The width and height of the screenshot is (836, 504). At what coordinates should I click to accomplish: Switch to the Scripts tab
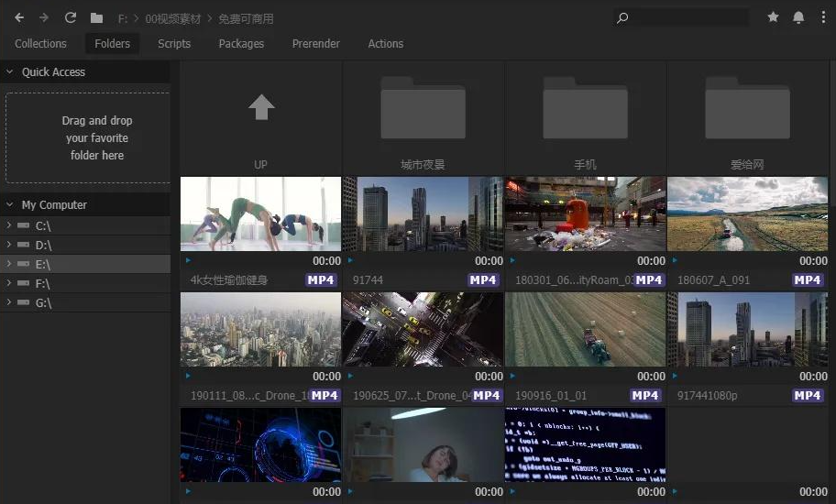pos(174,44)
